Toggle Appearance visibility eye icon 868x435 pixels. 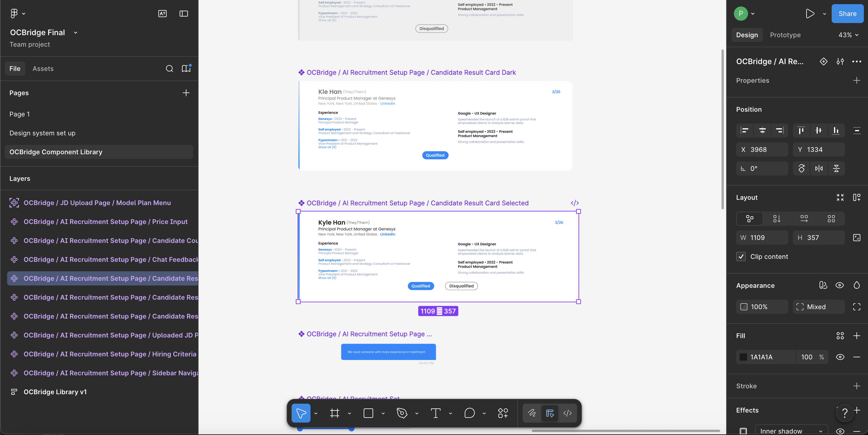click(839, 285)
